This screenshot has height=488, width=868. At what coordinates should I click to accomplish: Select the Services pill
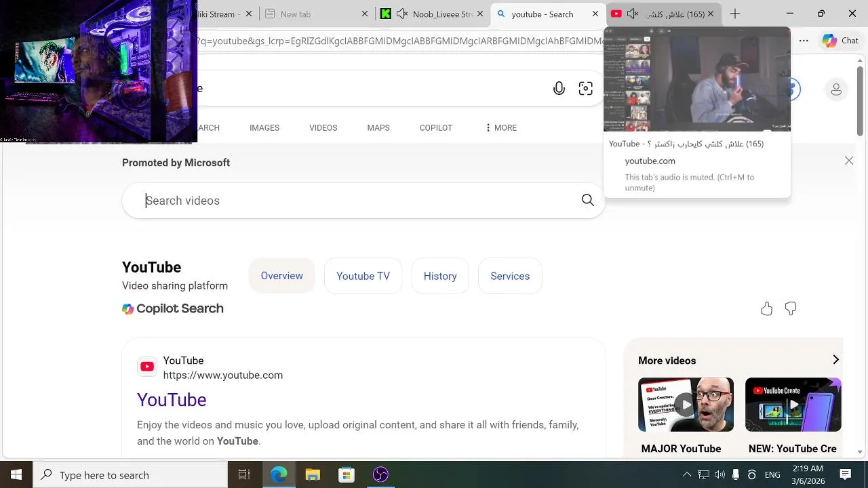click(x=510, y=276)
